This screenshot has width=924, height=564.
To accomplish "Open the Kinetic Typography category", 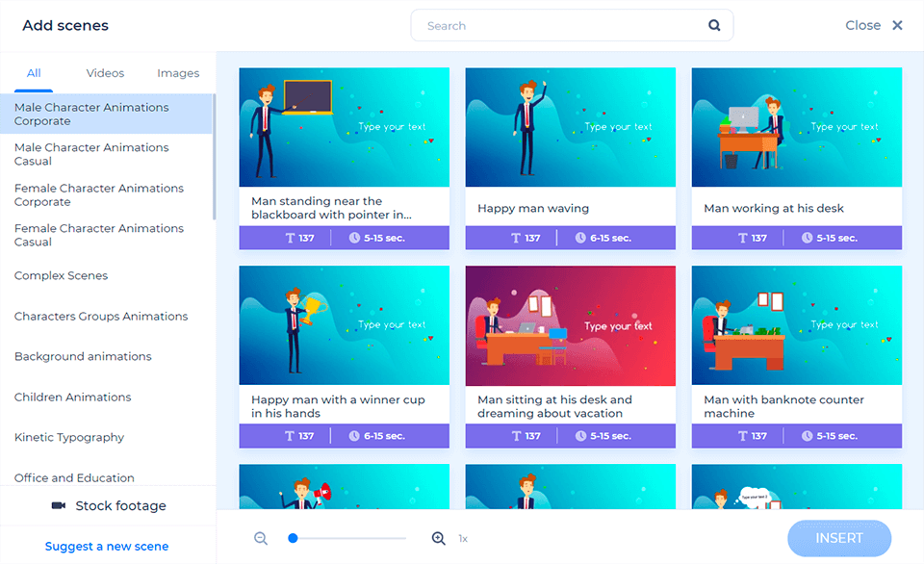I will (69, 437).
